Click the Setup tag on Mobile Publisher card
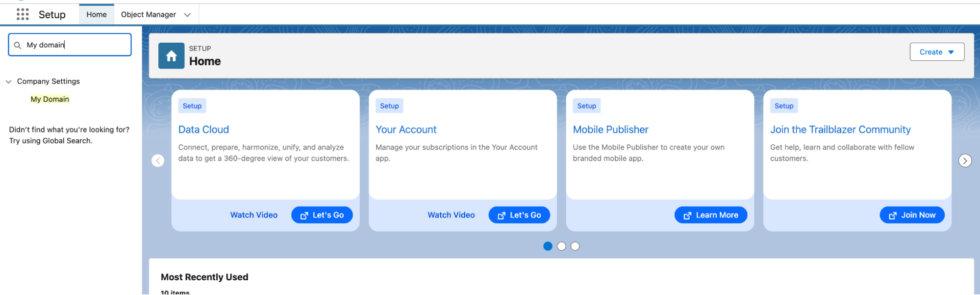Screen dimensions: 980x295 click(x=587, y=106)
